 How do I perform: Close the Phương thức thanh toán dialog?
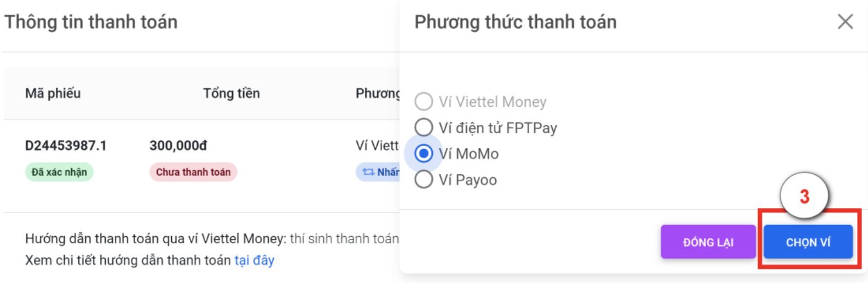coord(845,22)
